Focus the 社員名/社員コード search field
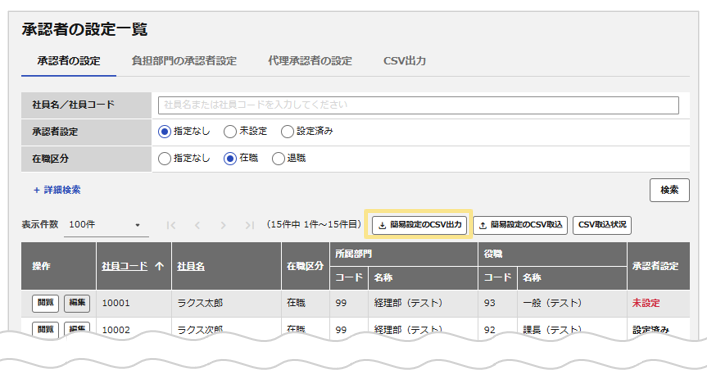This screenshot has width=707, height=374. click(418, 105)
